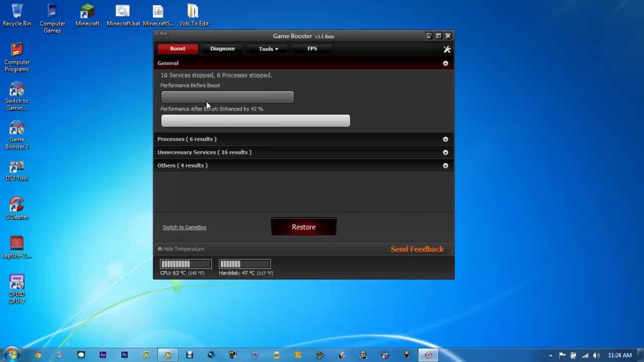This screenshot has height=362, width=644.
Task: Open the network signal tray icon
Action: 585,355
